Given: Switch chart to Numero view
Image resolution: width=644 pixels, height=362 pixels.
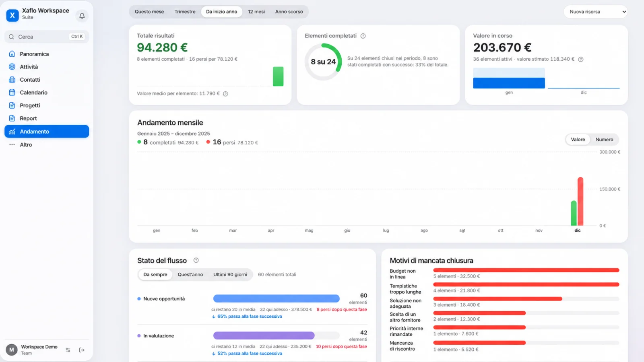Looking at the screenshot, I should tap(604, 140).
